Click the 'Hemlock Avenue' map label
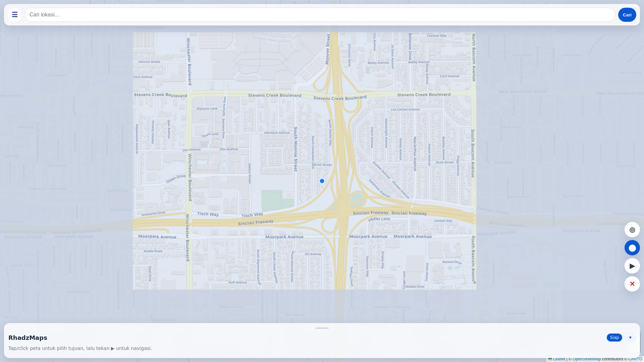644x362 pixels. 277,133
